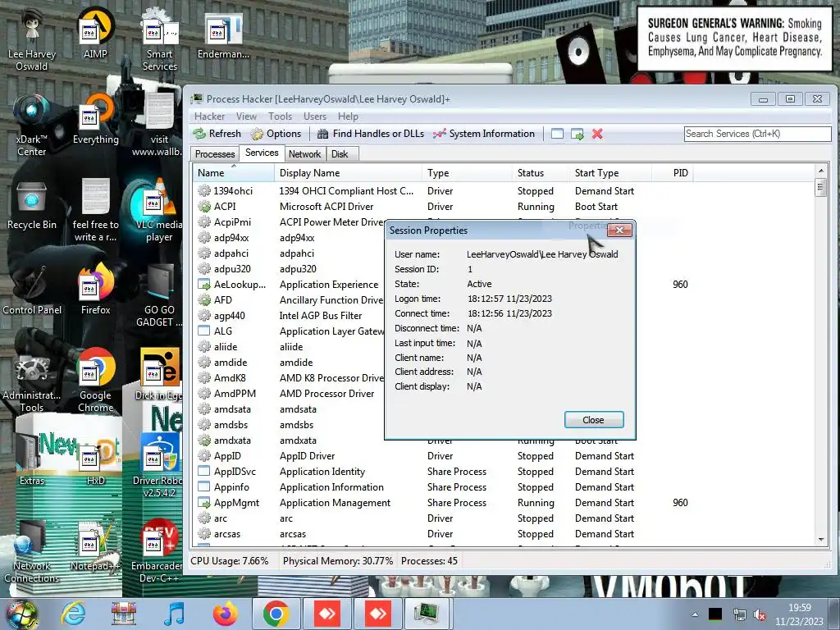Switch to the Processes tab
840x630 pixels.
[x=215, y=153]
